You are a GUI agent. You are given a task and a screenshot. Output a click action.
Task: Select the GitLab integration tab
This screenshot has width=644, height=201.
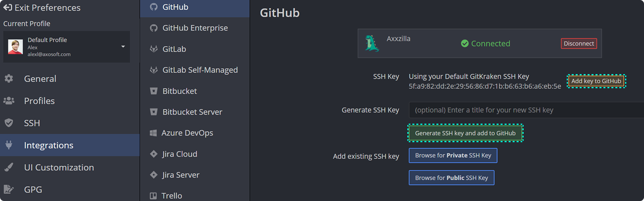pyautogui.click(x=174, y=49)
